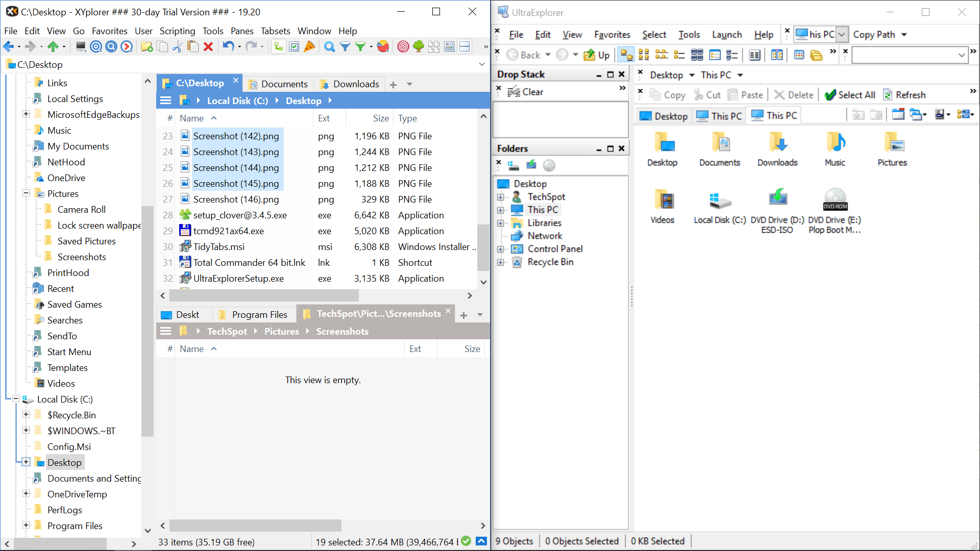980x551 pixels.
Task: Click the blue Hotlist target icon
Action: pos(96,47)
